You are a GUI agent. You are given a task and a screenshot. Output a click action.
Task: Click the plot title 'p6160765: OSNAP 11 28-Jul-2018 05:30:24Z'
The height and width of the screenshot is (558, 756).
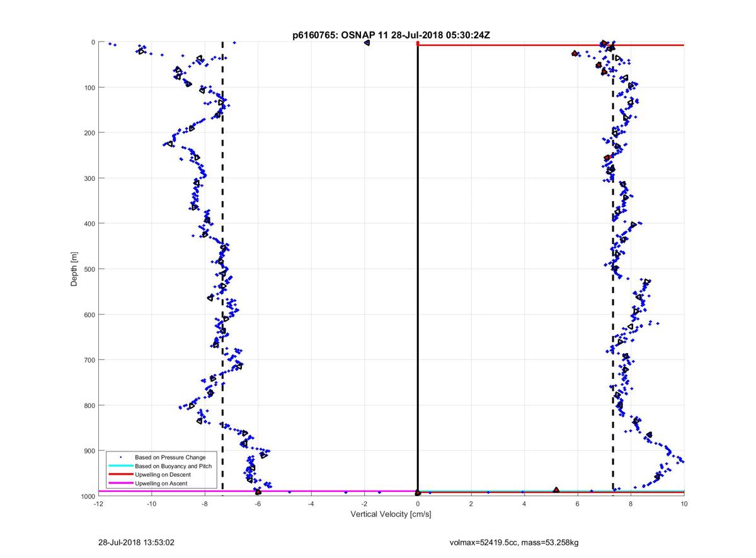(x=391, y=35)
